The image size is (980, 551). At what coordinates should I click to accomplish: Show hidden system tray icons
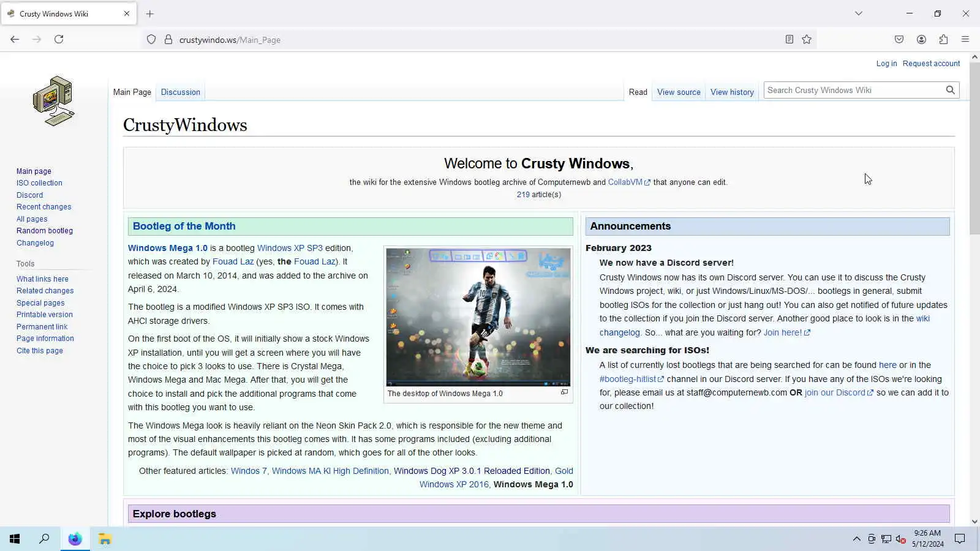pos(856,539)
